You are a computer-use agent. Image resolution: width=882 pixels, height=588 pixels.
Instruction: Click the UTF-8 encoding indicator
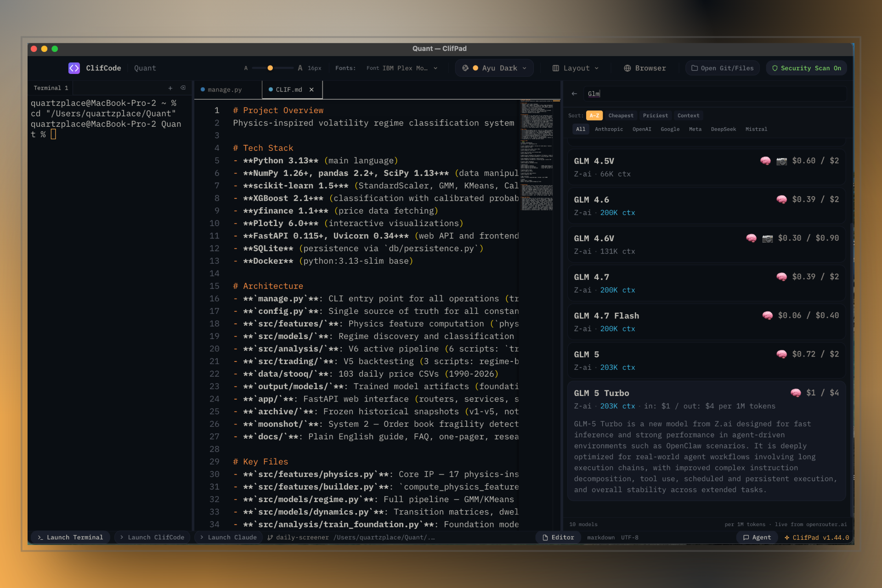coord(629,537)
